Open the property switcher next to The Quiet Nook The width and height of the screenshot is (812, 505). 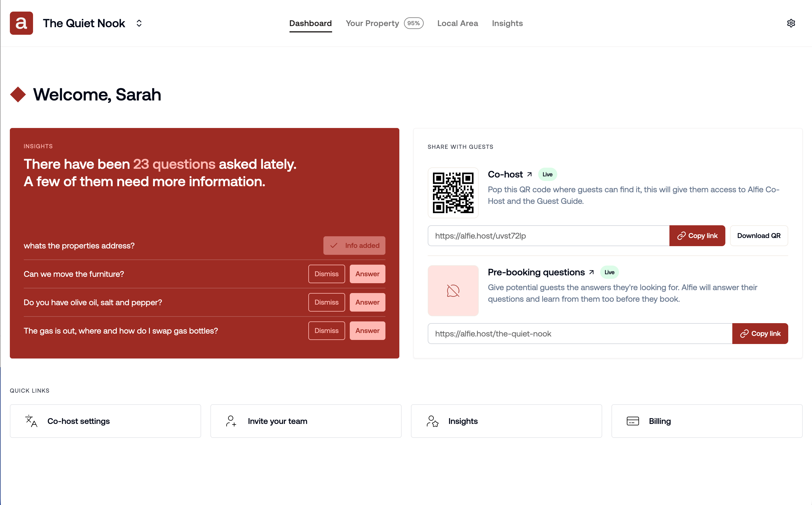(x=139, y=23)
